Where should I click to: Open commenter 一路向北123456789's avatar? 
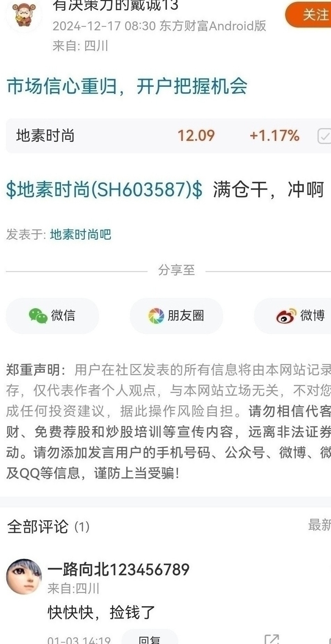click(24, 577)
